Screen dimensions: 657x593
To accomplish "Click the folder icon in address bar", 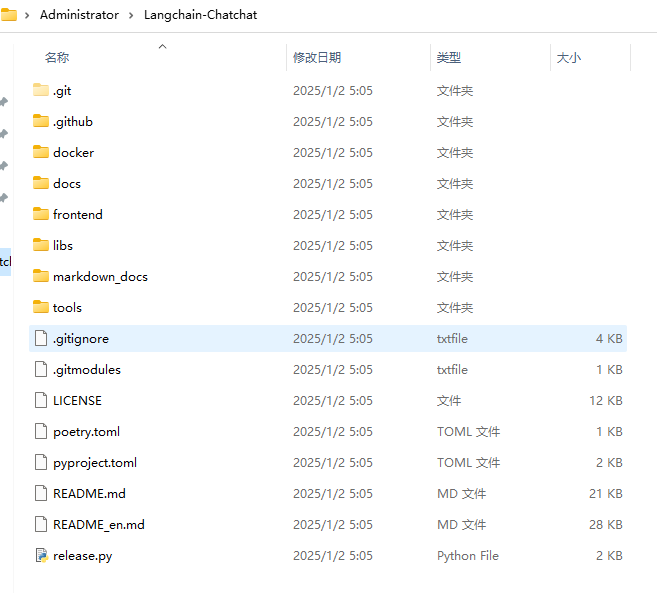I will 8,15.
